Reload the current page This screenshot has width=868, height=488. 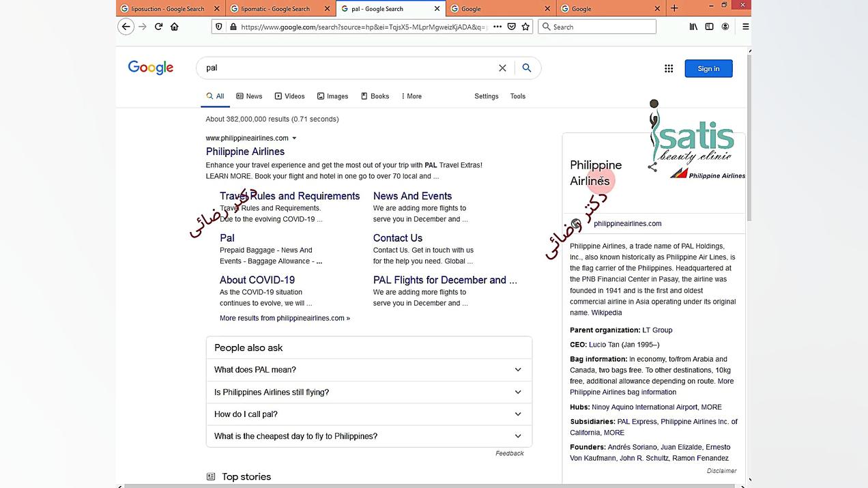158,27
